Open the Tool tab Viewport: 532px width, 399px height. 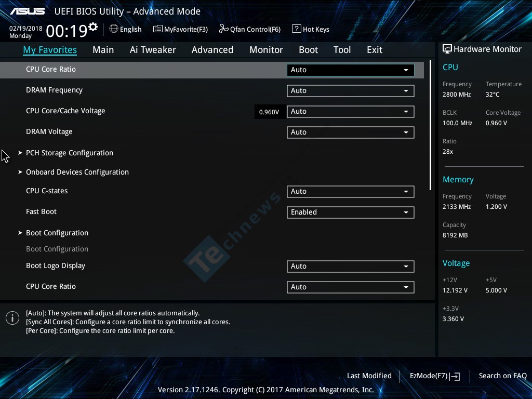click(342, 50)
